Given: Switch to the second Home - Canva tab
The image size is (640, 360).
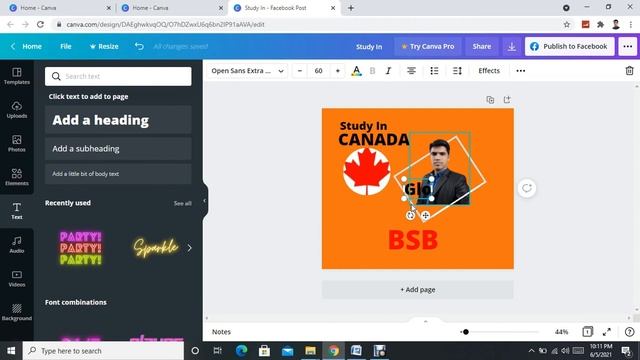Looking at the screenshot, I should click(x=172, y=8).
